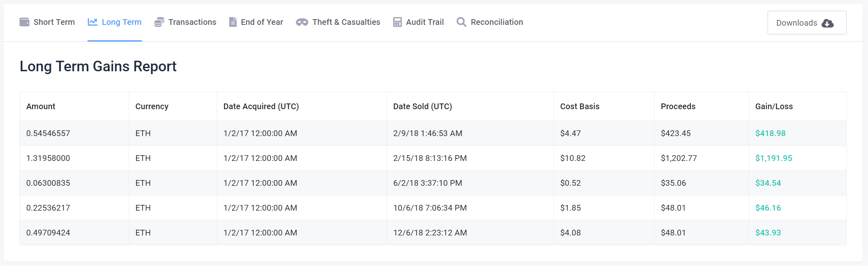Screen dimensions: 868x266
Task: Click the Reconciliation magnifier icon
Action: [x=461, y=22]
